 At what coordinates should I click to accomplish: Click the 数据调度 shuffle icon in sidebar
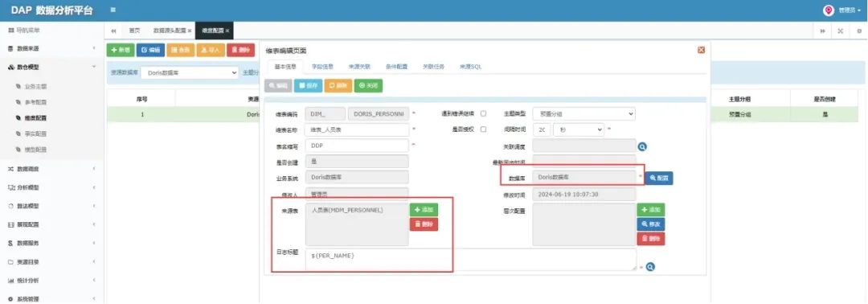(x=11, y=169)
